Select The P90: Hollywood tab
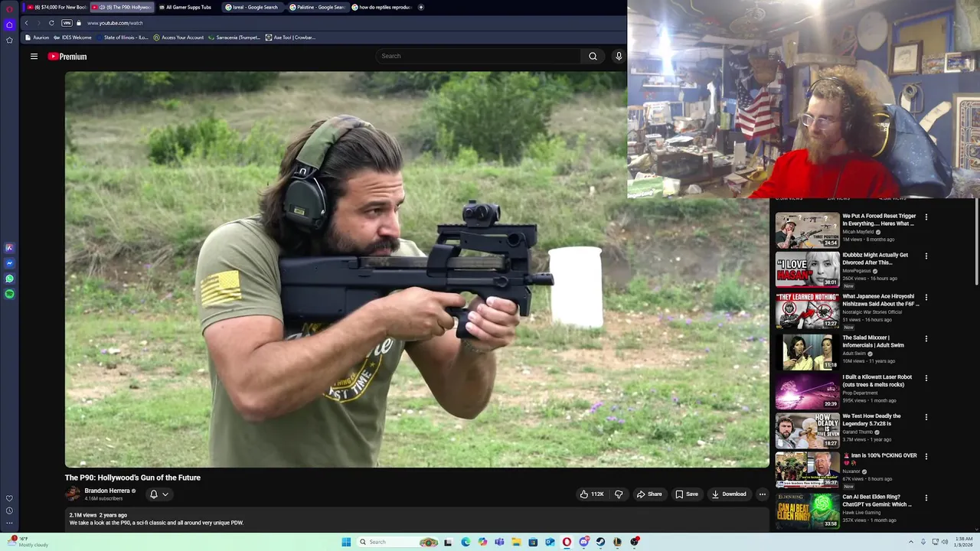Viewport: 980px width, 551px height. pyautogui.click(x=122, y=7)
